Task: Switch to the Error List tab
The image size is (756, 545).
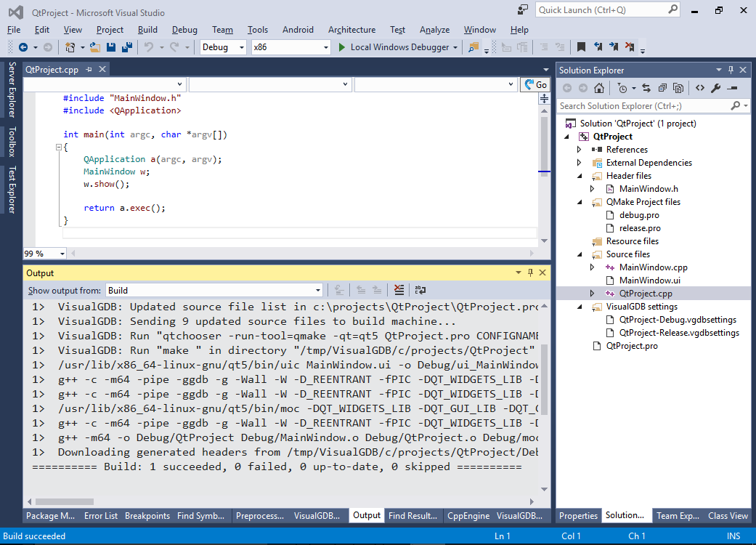Action: [101, 516]
